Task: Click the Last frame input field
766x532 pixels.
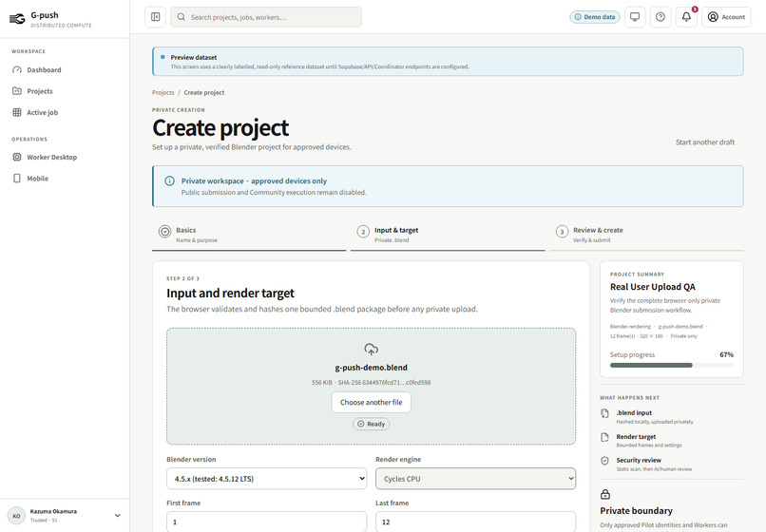Action: 476,522
